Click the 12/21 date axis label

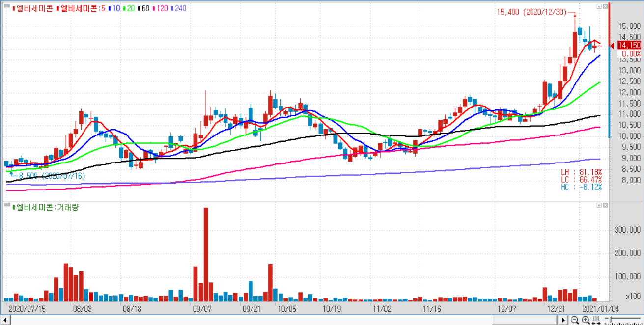[x=556, y=309]
